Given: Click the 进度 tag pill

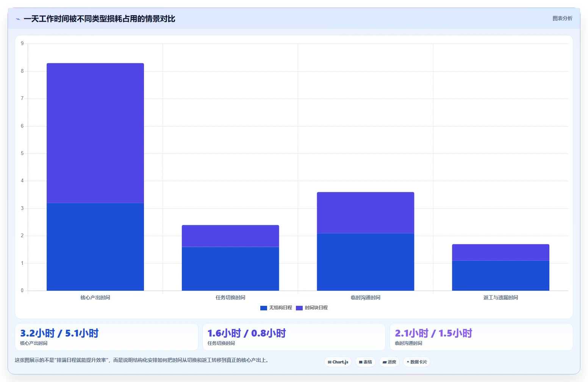Looking at the screenshot, I should click(x=389, y=362).
